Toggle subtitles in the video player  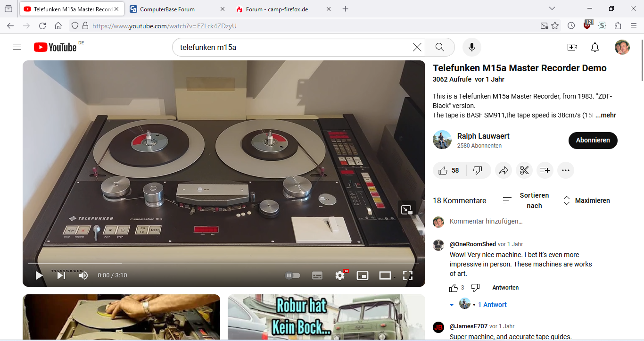coord(317,275)
